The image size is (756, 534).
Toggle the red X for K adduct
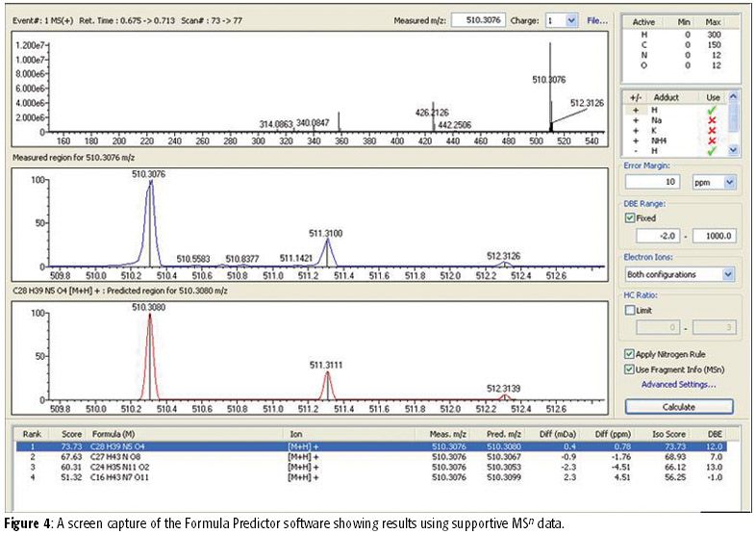coord(712,130)
